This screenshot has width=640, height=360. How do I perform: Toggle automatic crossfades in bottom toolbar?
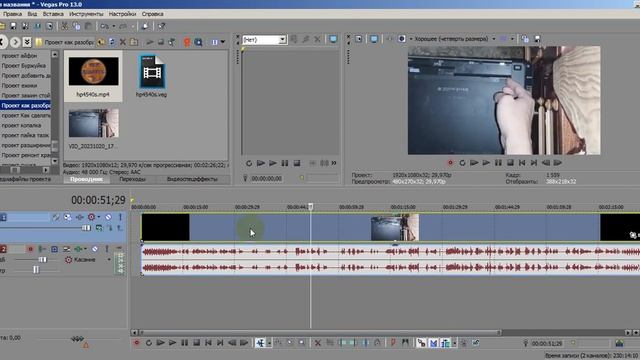coord(433,343)
